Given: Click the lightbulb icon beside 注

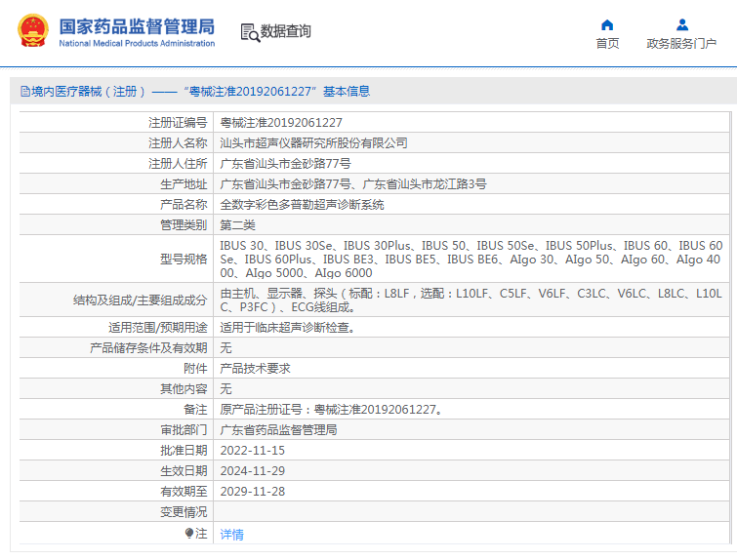Looking at the screenshot, I should pyautogui.click(x=189, y=534).
